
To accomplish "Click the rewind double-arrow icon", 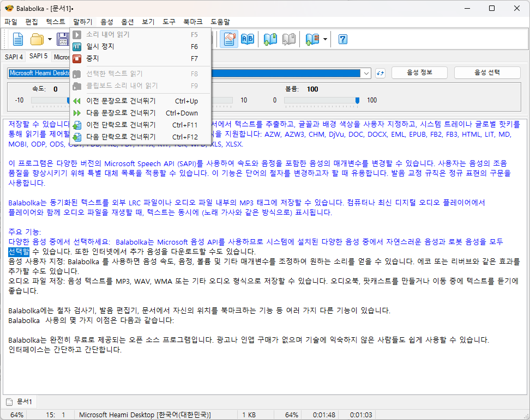I will tap(77, 101).
